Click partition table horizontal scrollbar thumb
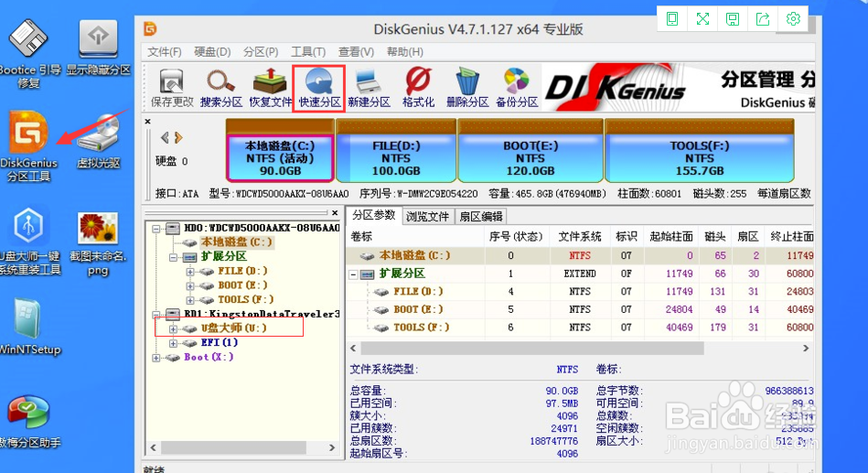 tap(532, 349)
